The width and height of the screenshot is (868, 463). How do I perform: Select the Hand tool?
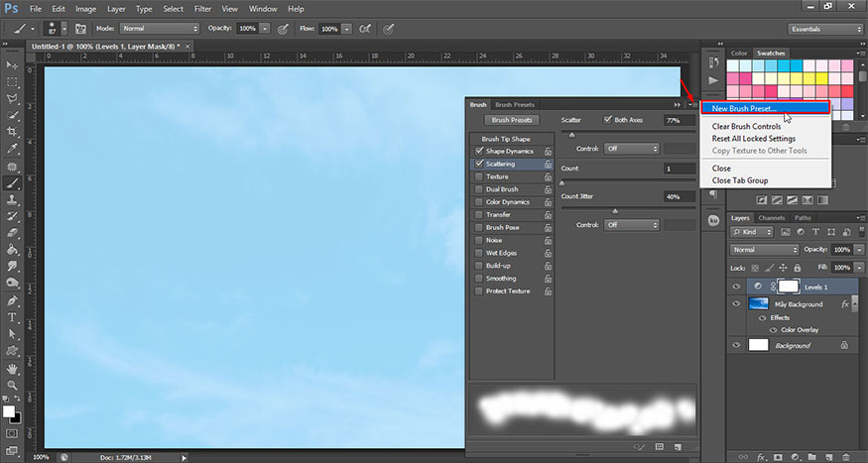click(13, 368)
